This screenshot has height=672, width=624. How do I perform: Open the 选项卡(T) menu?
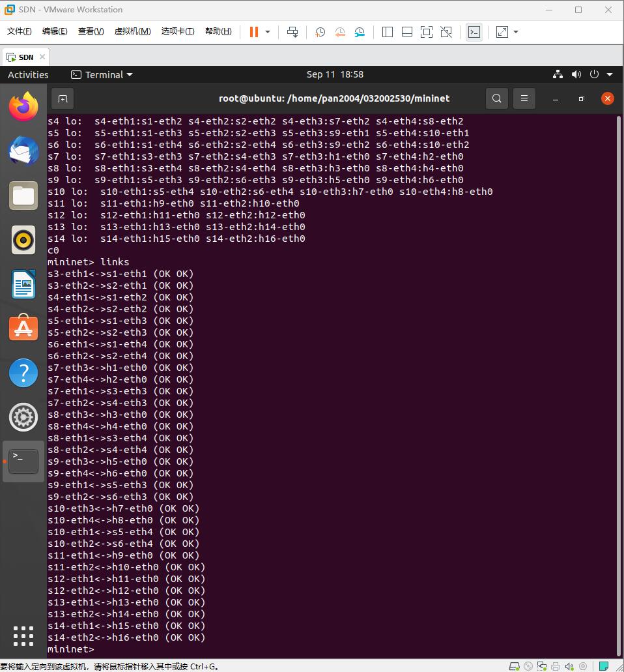tap(178, 31)
